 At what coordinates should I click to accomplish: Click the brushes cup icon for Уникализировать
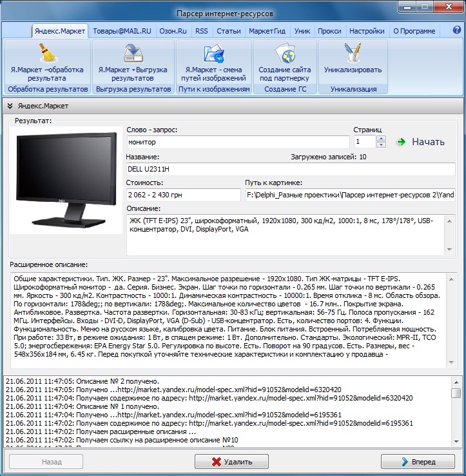pyautogui.click(x=353, y=54)
